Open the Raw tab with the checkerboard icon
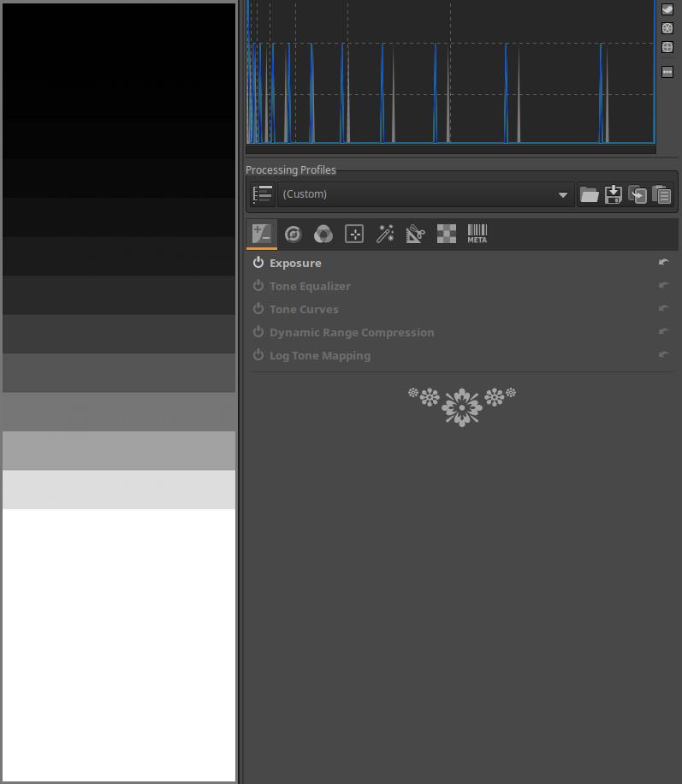This screenshot has width=682, height=784. point(446,234)
